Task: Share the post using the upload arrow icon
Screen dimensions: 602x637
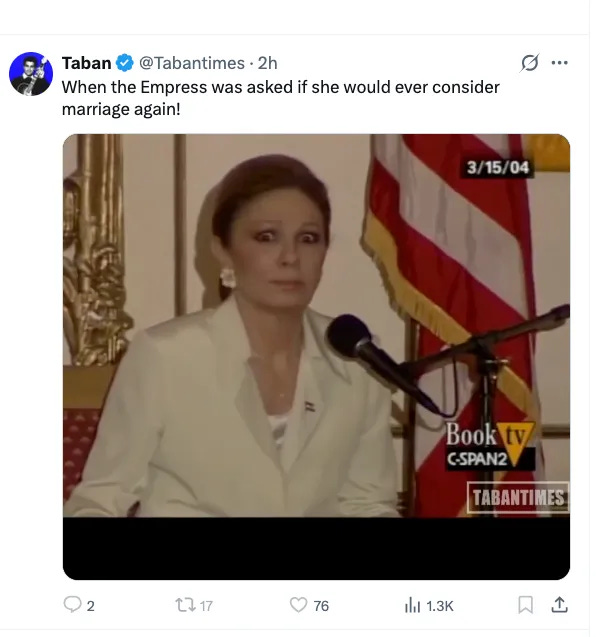Action: coord(559,604)
